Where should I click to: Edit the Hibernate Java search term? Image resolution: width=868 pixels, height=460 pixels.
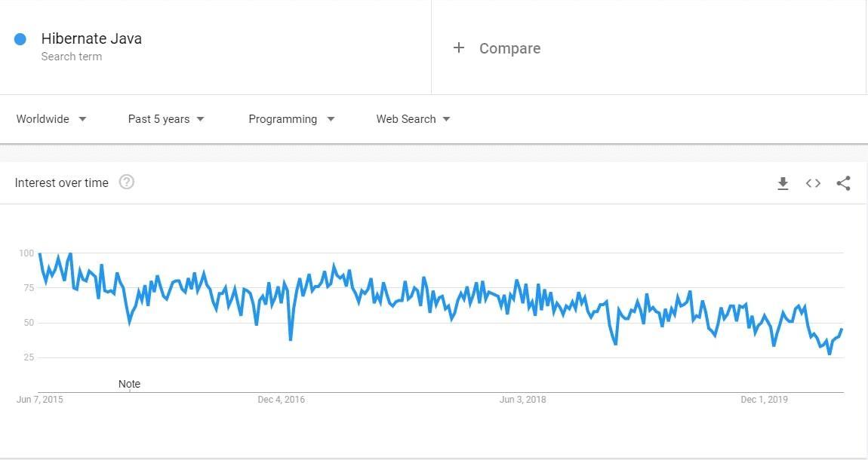coord(91,39)
